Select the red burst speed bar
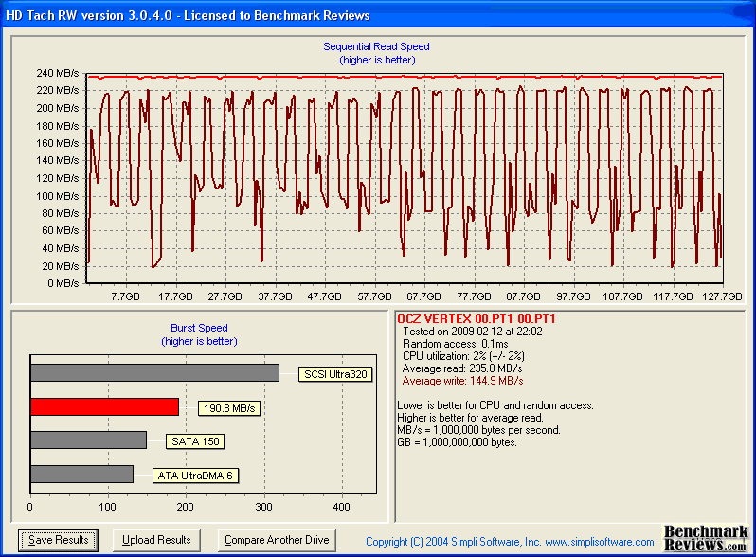The width and height of the screenshot is (756, 557). tap(104, 407)
